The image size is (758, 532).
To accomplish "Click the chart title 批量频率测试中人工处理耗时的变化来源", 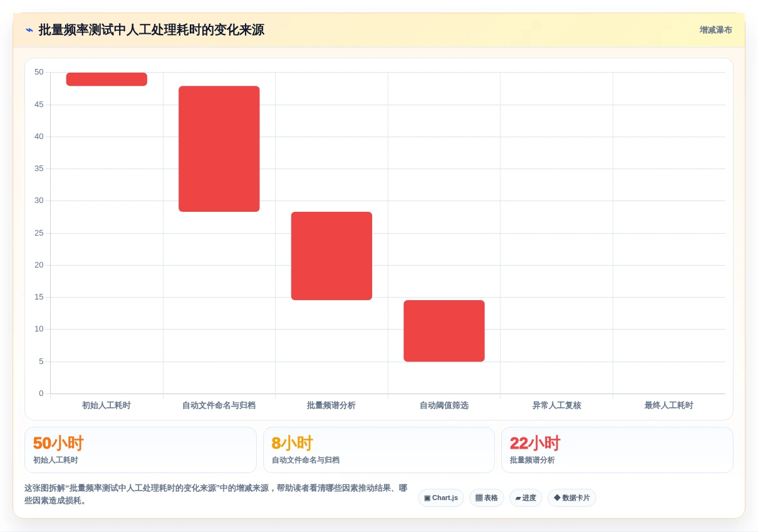I will point(152,30).
